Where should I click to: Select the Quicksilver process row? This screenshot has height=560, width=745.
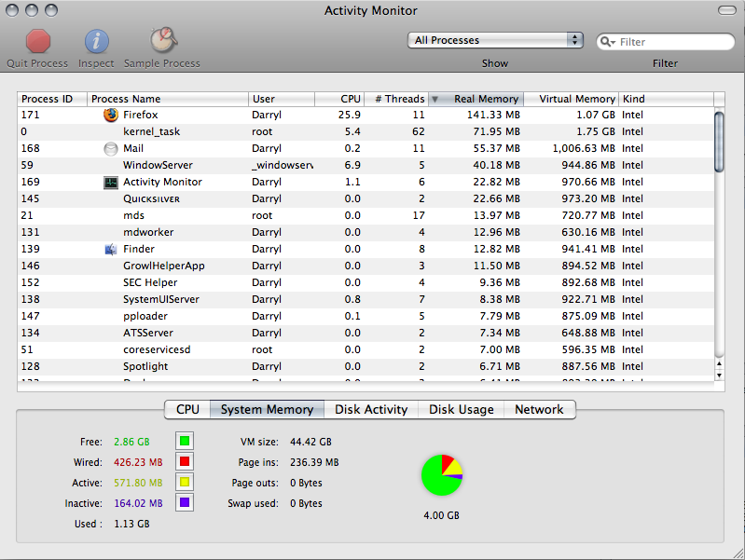(366, 199)
